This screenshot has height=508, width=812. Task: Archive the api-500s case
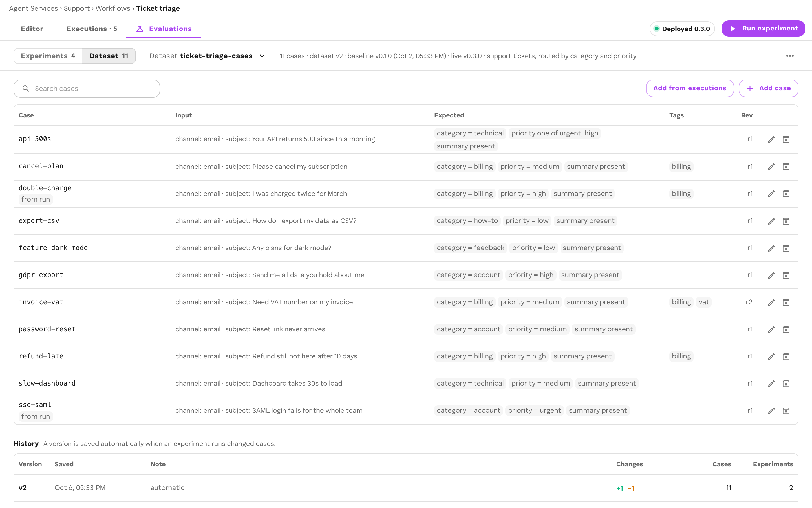pyautogui.click(x=786, y=139)
